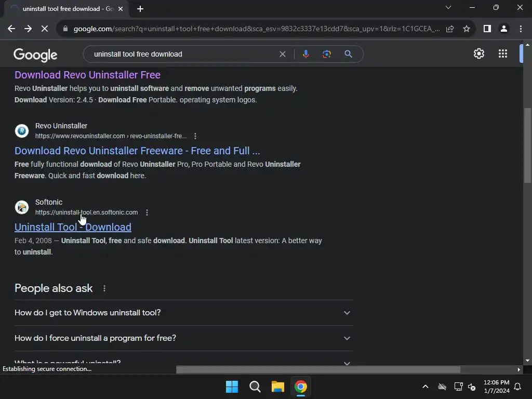Open Chrome's three-dot menu
532x399 pixels.
pyautogui.click(x=521, y=29)
